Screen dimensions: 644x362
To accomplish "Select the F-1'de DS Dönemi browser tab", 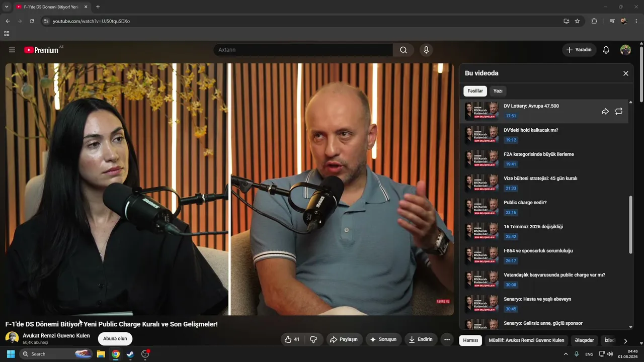I will (x=52, y=7).
